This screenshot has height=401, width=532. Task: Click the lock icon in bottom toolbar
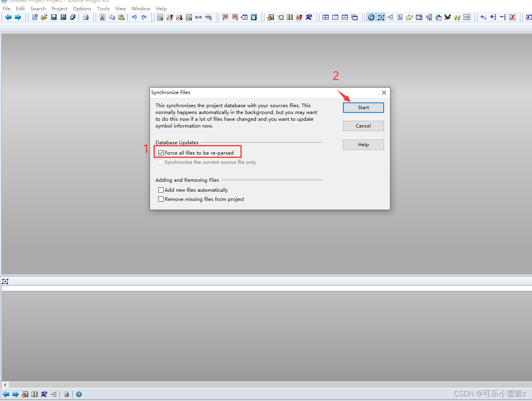(67, 394)
